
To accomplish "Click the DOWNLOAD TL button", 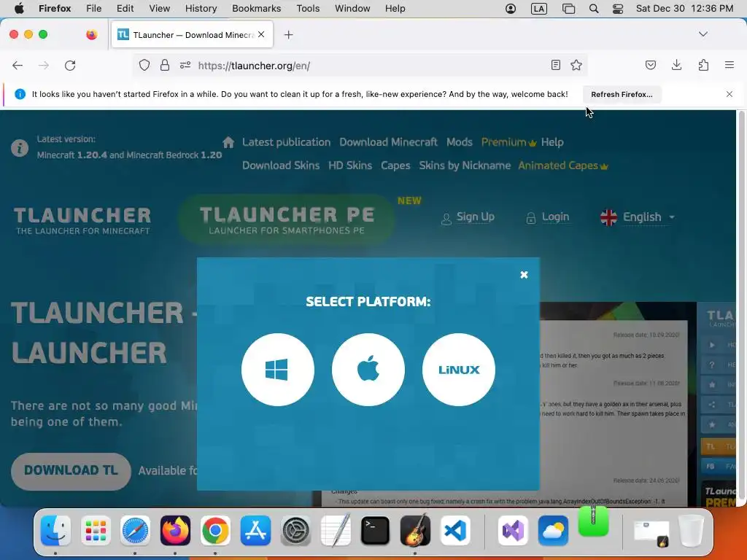I will pos(71,471).
